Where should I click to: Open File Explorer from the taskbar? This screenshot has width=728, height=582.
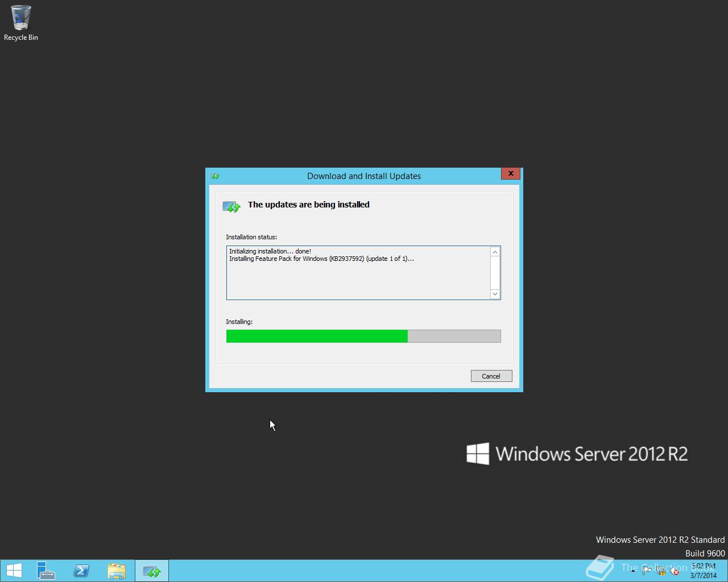[117, 571]
